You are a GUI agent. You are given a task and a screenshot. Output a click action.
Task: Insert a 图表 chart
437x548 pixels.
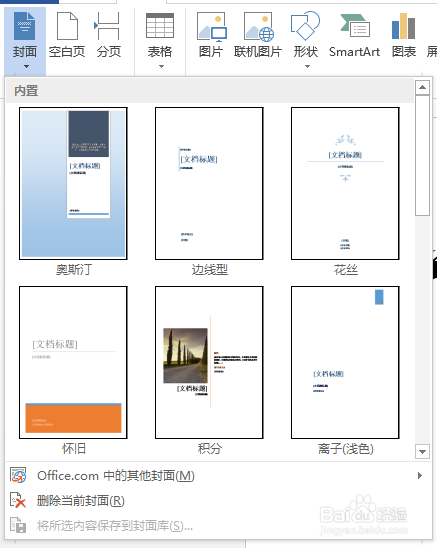pyautogui.click(x=404, y=35)
